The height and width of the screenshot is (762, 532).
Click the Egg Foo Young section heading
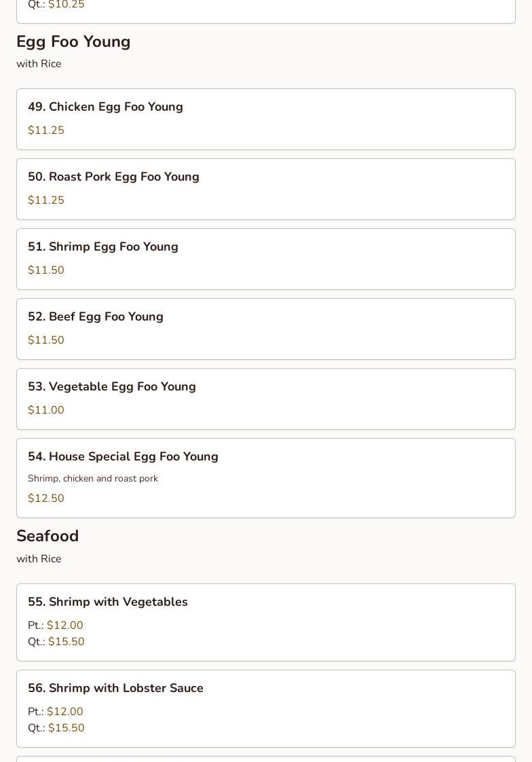point(73,42)
